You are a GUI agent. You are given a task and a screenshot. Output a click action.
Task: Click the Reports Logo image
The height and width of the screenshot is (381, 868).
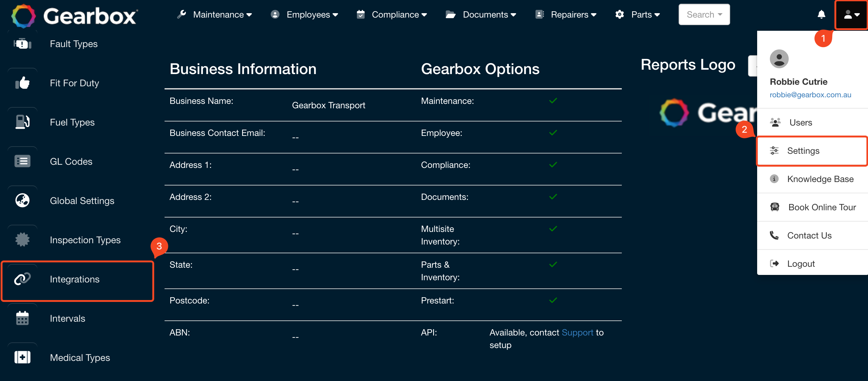coord(708,113)
